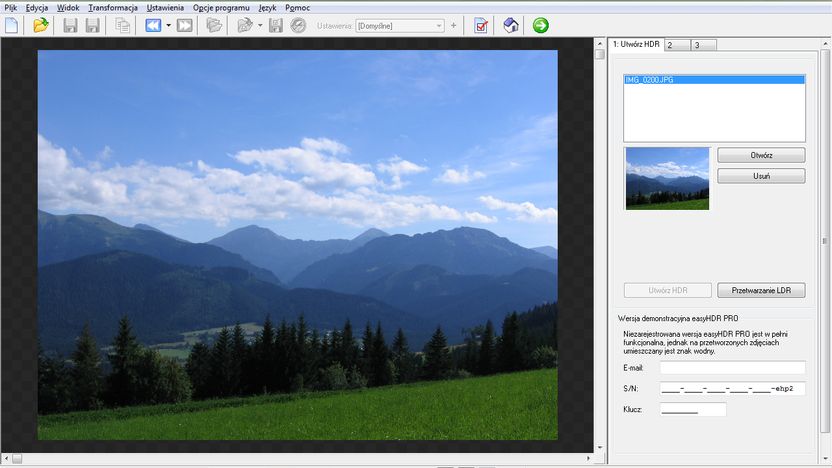Open the Język menu
The image size is (832, 468).
(x=267, y=8)
